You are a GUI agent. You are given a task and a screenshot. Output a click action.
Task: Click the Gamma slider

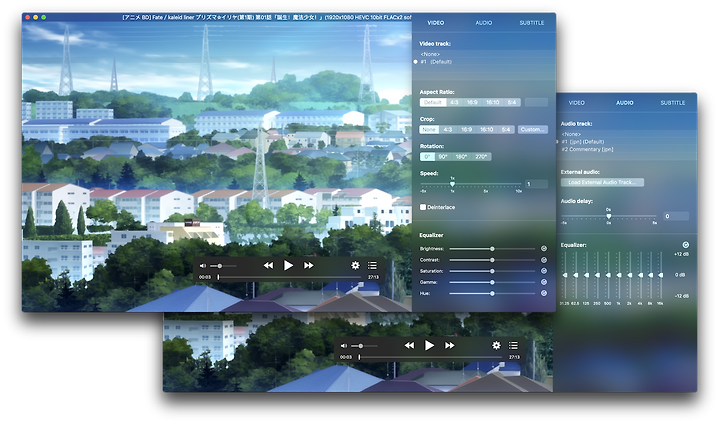tap(492, 282)
